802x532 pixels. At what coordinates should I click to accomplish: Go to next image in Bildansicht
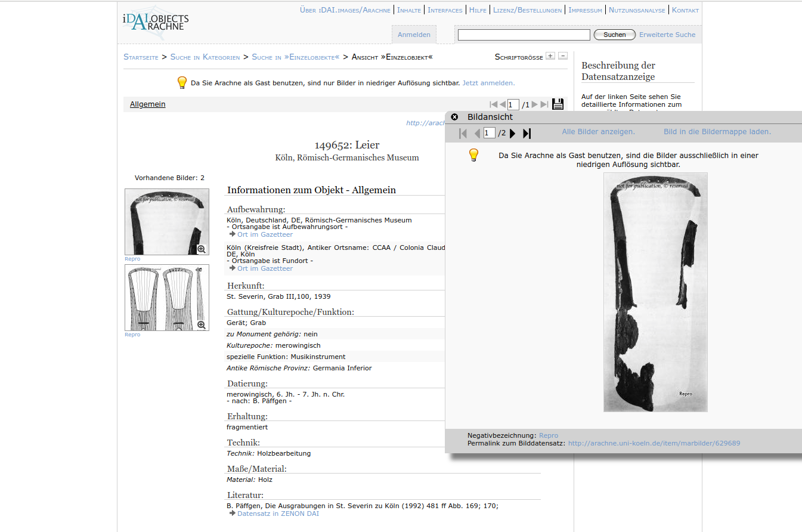[513, 133]
